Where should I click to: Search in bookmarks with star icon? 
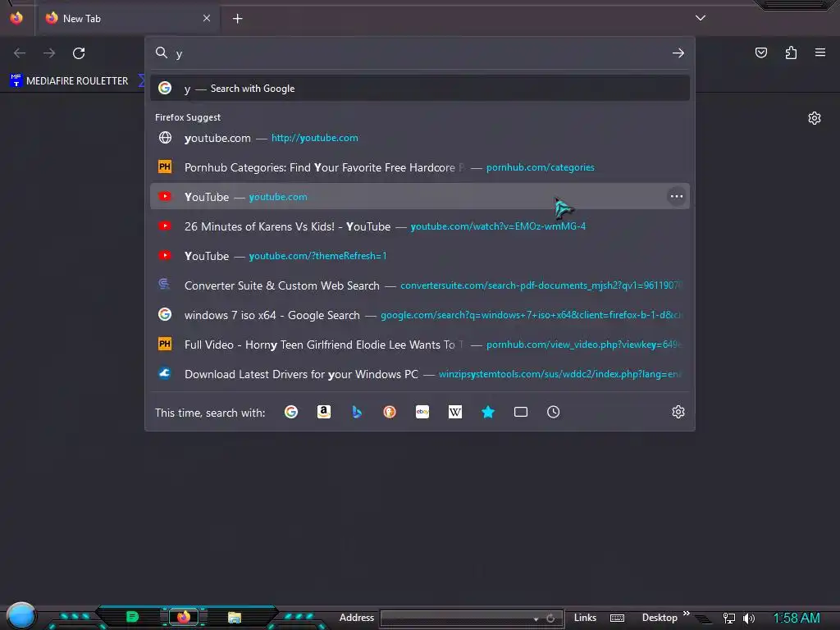[x=488, y=412]
